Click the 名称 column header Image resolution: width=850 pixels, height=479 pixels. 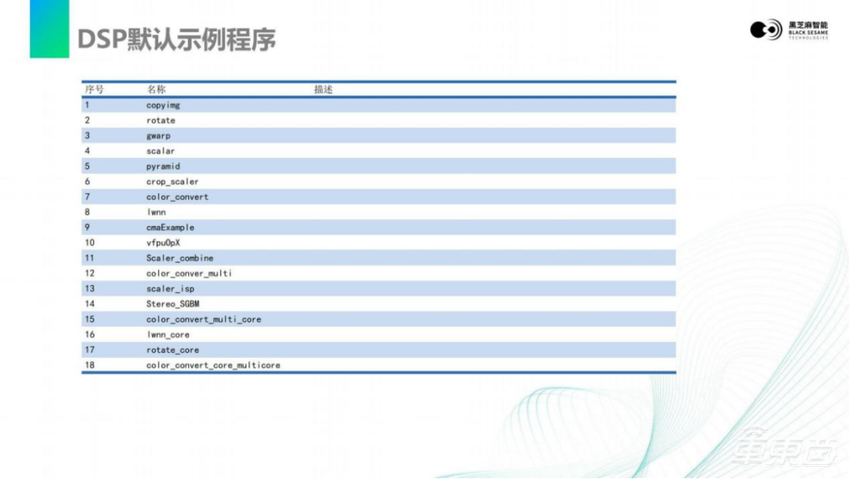click(x=156, y=90)
